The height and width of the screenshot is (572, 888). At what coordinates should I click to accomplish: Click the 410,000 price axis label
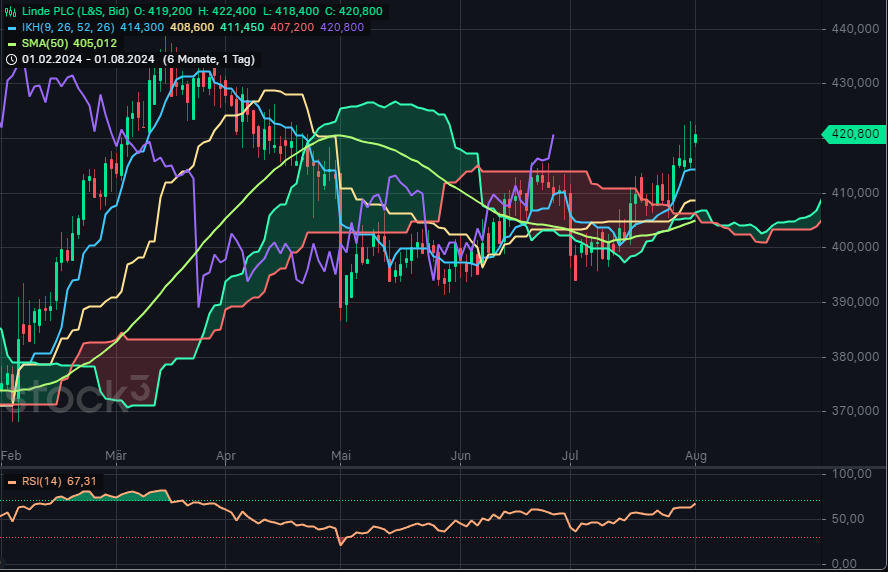tap(855, 193)
